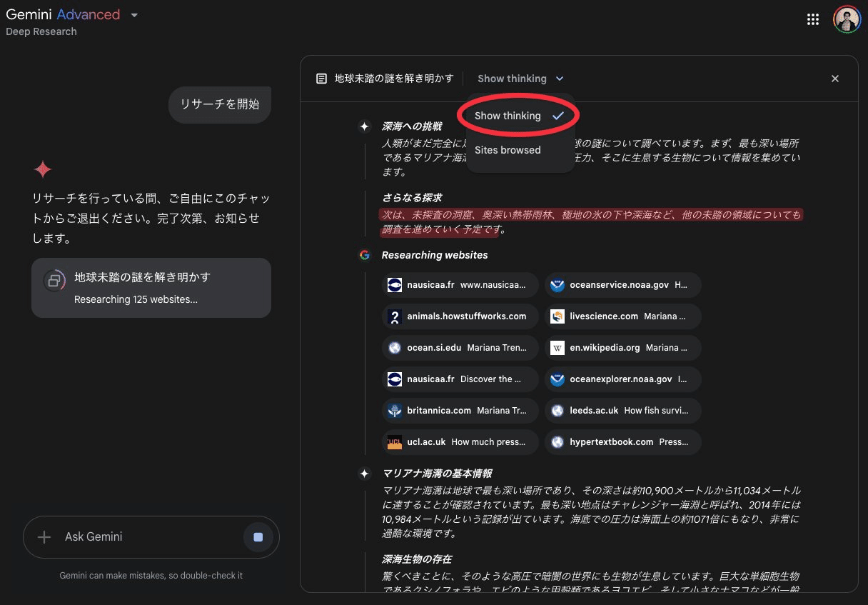Click the リサーチを開始 message bubble
The height and width of the screenshot is (605, 868).
point(220,104)
